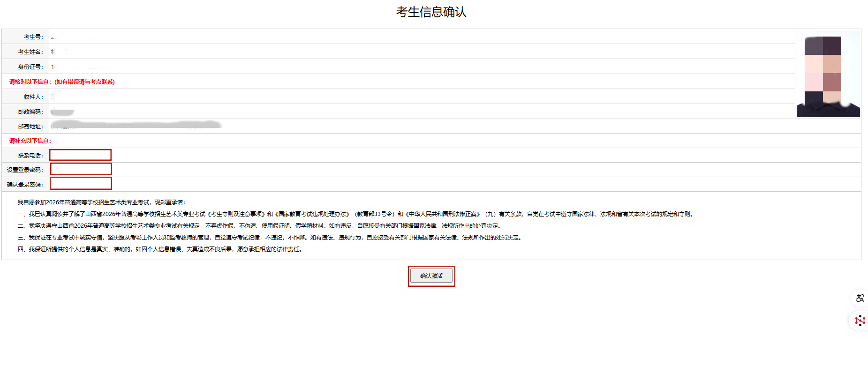Click the red 请核对以下信息 notice
Viewport: 868px width, 381px height.
coord(62,82)
